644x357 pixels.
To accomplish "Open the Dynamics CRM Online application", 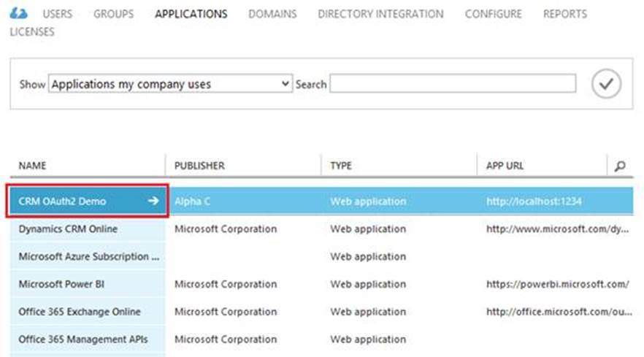I will tap(68, 229).
